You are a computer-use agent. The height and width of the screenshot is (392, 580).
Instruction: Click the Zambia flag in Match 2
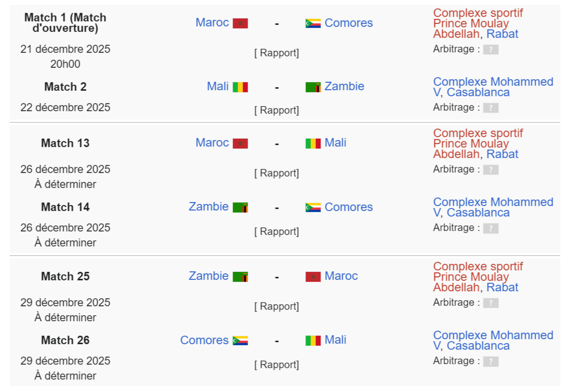point(313,87)
